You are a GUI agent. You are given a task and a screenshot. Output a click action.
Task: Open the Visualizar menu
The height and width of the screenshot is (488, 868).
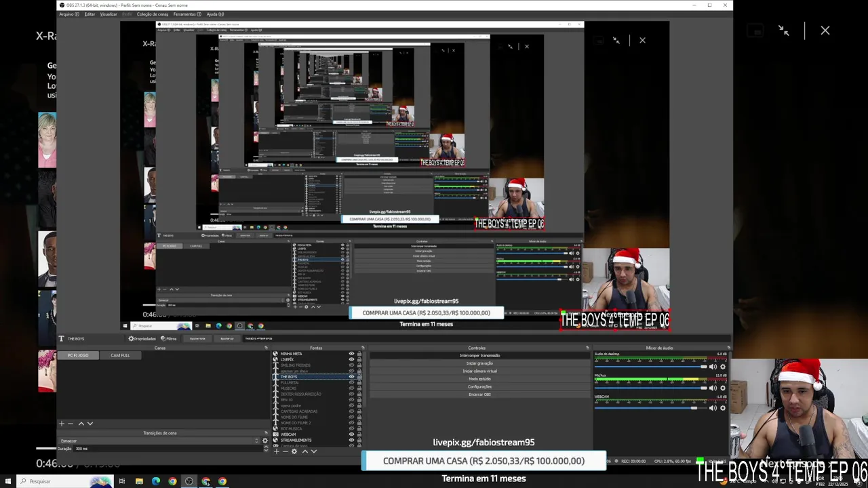(x=108, y=14)
